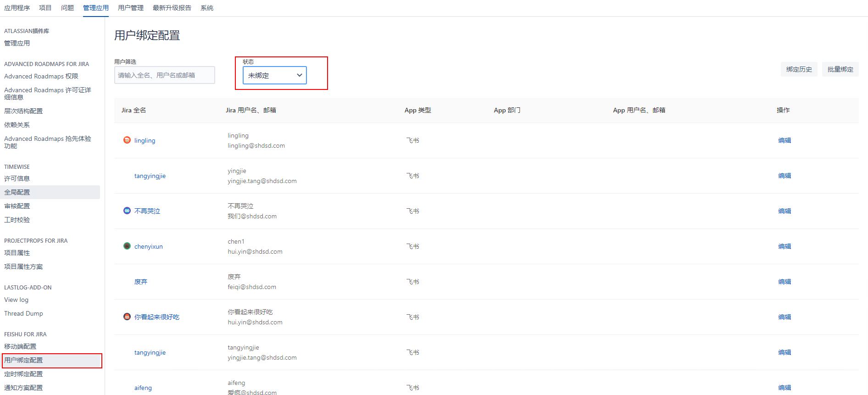868x395 pixels.
Task: Open View log in the sidebar
Action: [16, 300]
